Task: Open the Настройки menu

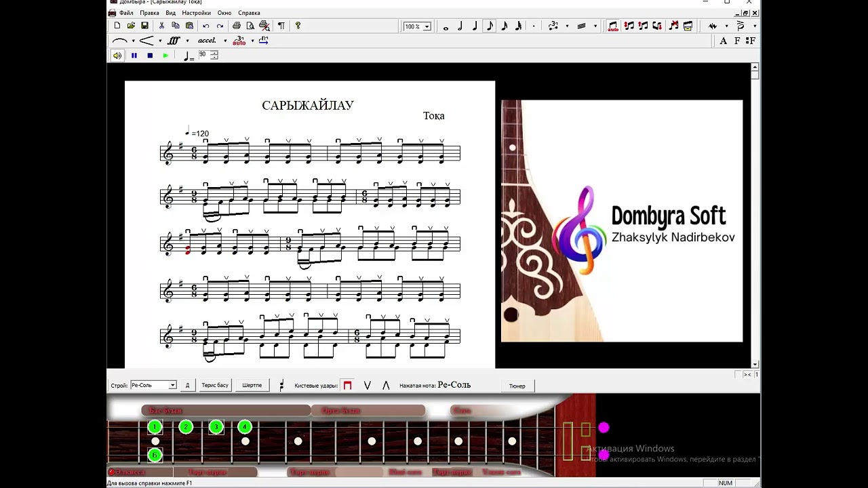Action: 196,13
